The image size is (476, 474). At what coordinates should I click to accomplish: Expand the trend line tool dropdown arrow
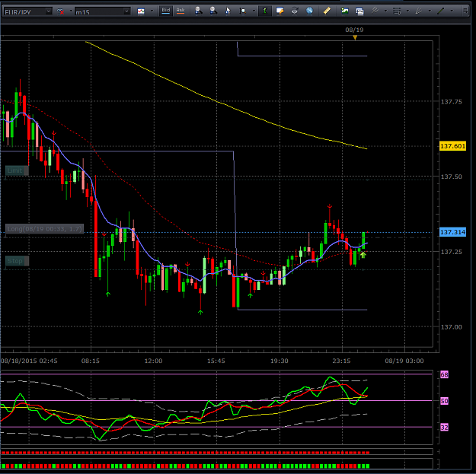[x=452, y=11]
